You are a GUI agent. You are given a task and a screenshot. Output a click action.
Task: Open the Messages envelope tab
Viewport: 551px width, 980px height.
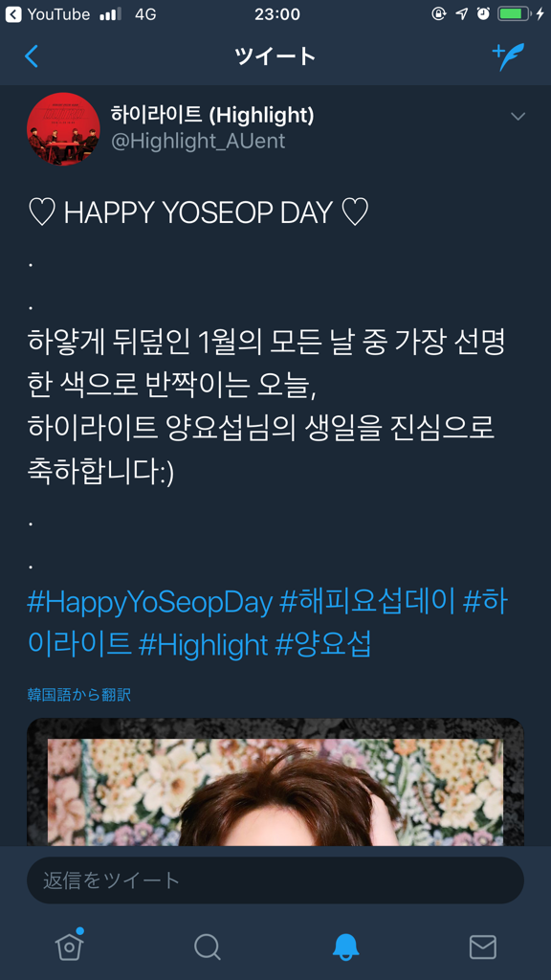click(482, 947)
